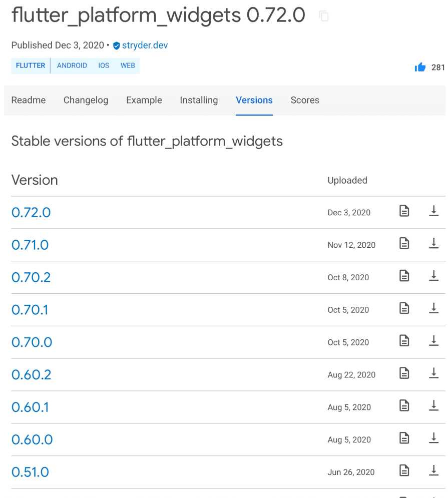This screenshot has width=448, height=498.
Task: Click the 'Jun 26, 2020' upload date
Action: (x=351, y=472)
